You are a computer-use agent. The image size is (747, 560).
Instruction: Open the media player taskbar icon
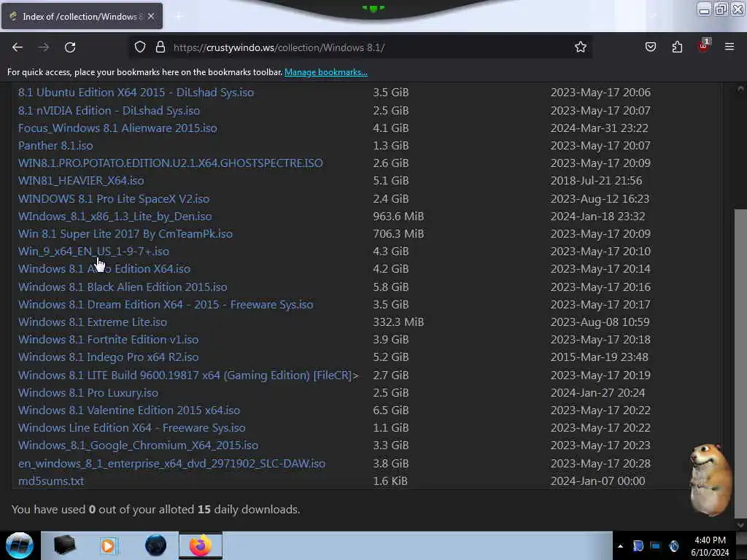(x=108, y=545)
